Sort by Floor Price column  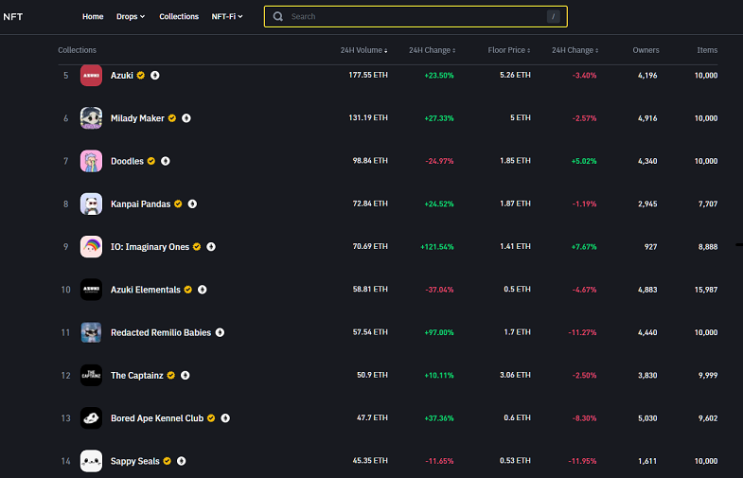[x=509, y=50]
